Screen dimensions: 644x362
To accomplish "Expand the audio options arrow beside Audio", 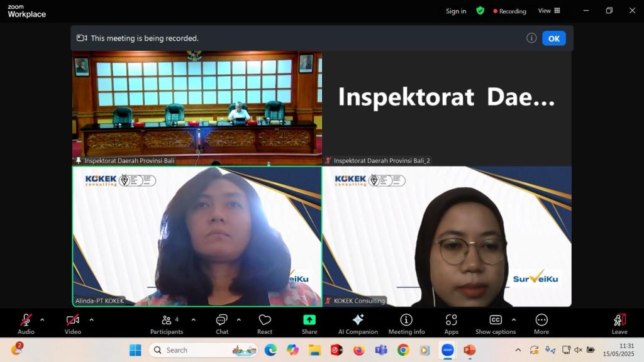I will (x=42, y=320).
